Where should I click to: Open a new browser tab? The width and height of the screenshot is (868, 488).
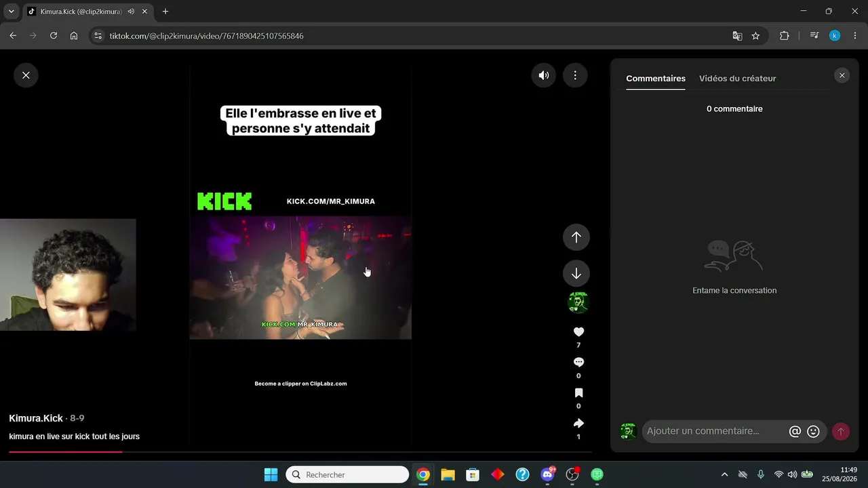click(x=165, y=12)
